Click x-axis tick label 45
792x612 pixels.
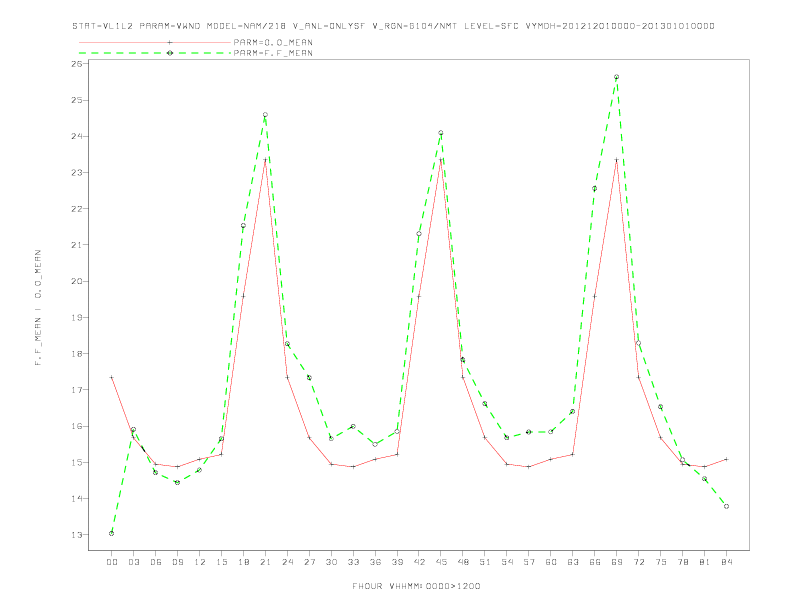click(441, 562)
